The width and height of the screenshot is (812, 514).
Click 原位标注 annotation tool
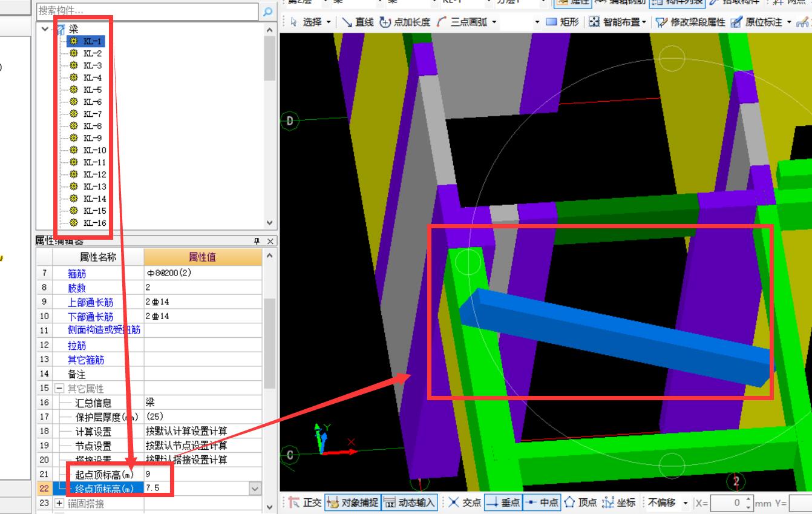pos(756,22)
